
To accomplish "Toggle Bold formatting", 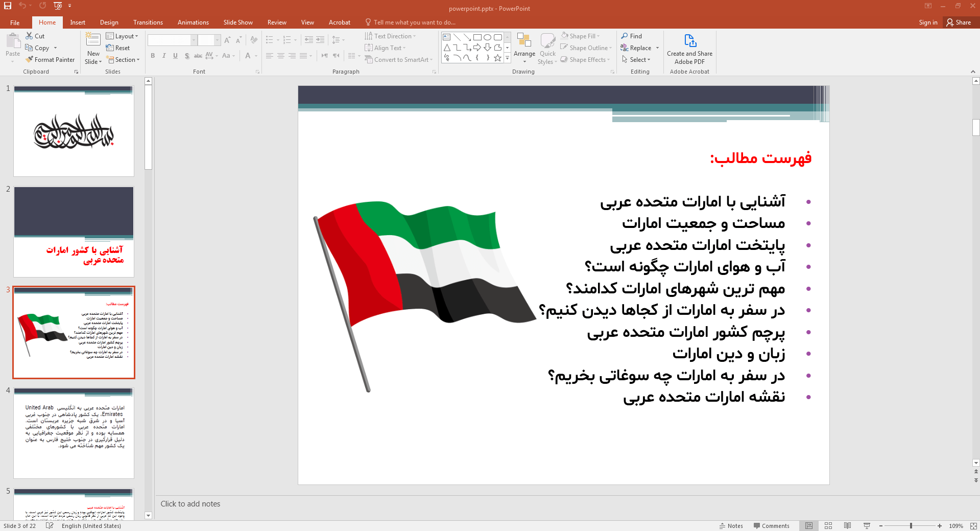I will tap(153, 56).
